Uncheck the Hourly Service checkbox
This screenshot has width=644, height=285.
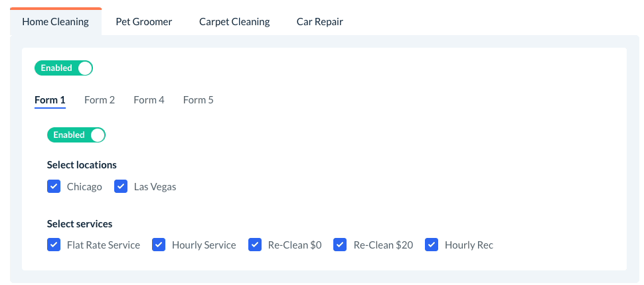[159, 245]
